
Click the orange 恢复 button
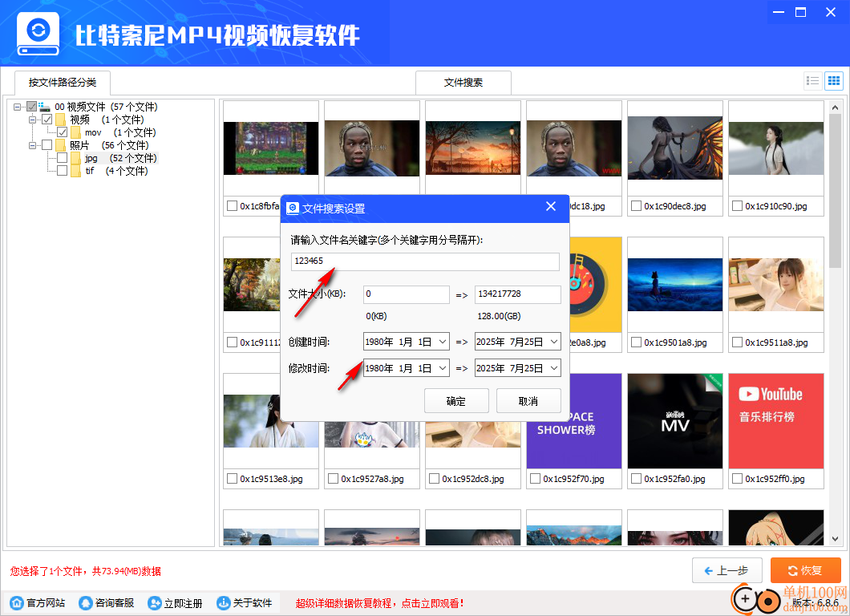(x=806, y=570)
